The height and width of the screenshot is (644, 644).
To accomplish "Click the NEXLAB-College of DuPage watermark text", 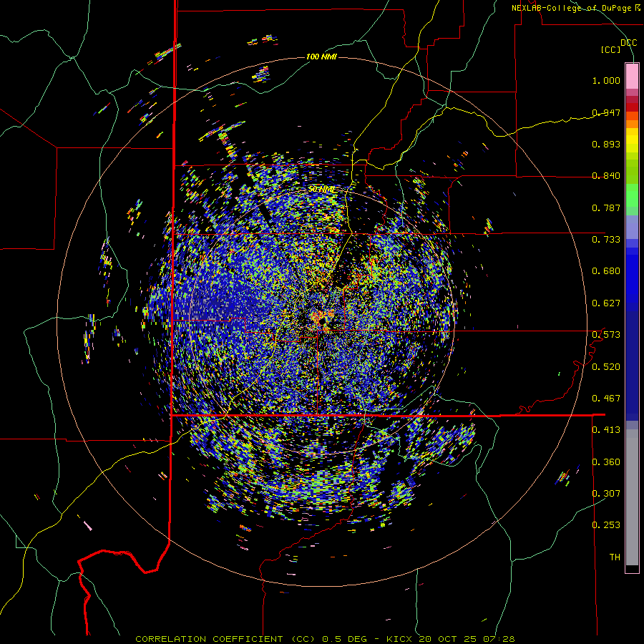I will pyautogui.click(x=575, y=8).
